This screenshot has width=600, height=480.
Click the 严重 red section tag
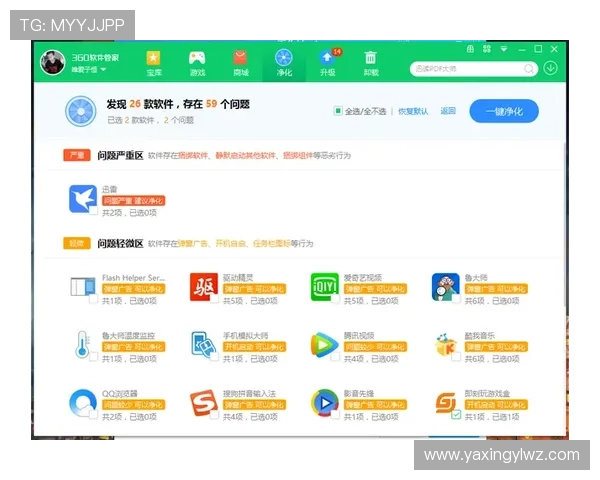(x=77, y=155)
